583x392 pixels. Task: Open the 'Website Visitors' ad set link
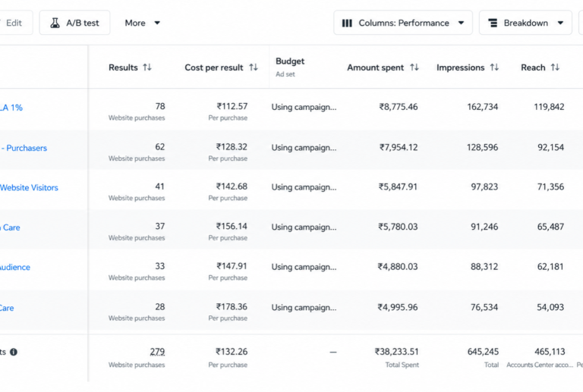tap(29, 188)
